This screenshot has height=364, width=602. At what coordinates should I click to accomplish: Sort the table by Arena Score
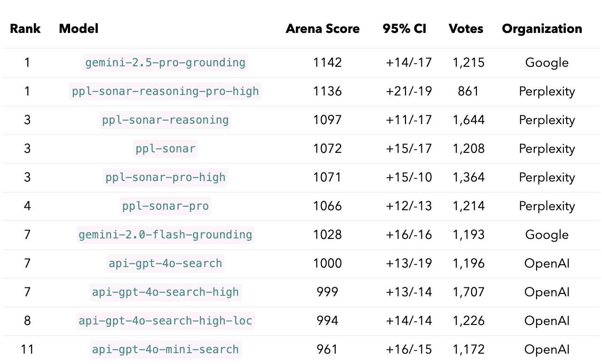tap(323, 29)
